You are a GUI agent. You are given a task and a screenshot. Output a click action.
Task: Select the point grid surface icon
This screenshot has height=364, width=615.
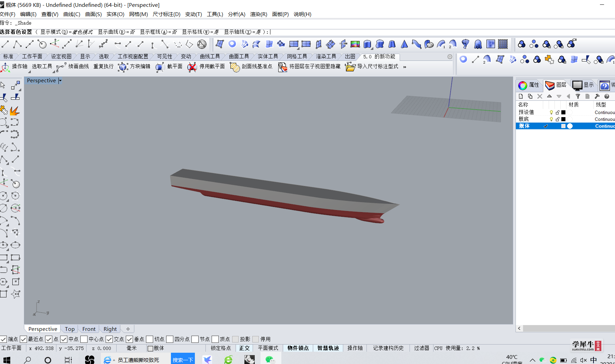503,44
